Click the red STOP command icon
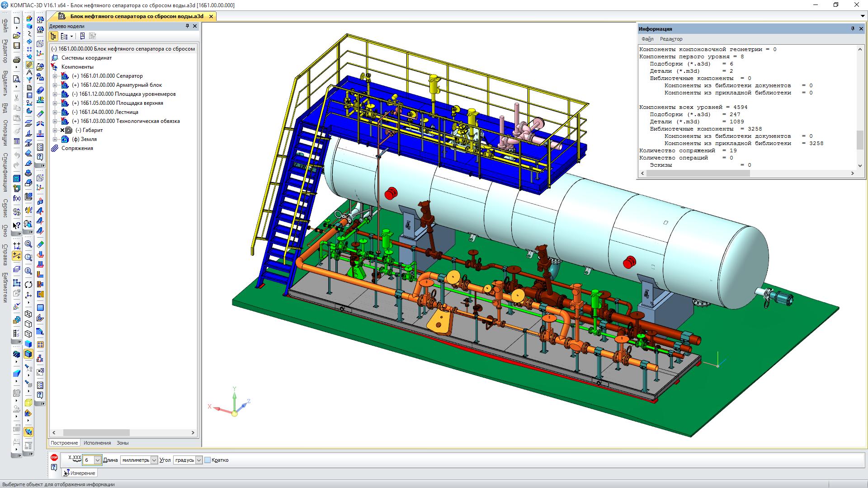The image size is (868, 488). (54, 458)
